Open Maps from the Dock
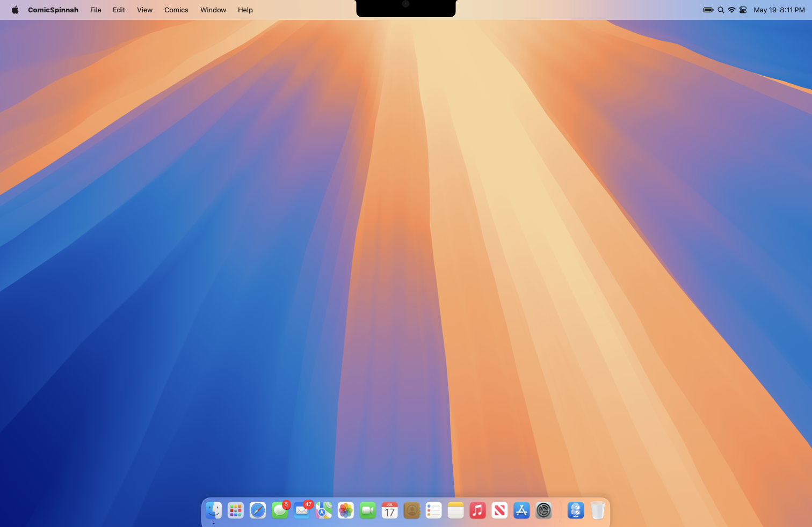The height and width of the screenshot is (527, 812). click(x=324, y=510)
